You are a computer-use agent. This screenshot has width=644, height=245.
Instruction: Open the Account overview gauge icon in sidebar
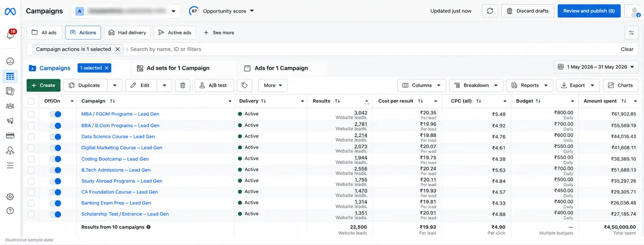click(10, 61)
